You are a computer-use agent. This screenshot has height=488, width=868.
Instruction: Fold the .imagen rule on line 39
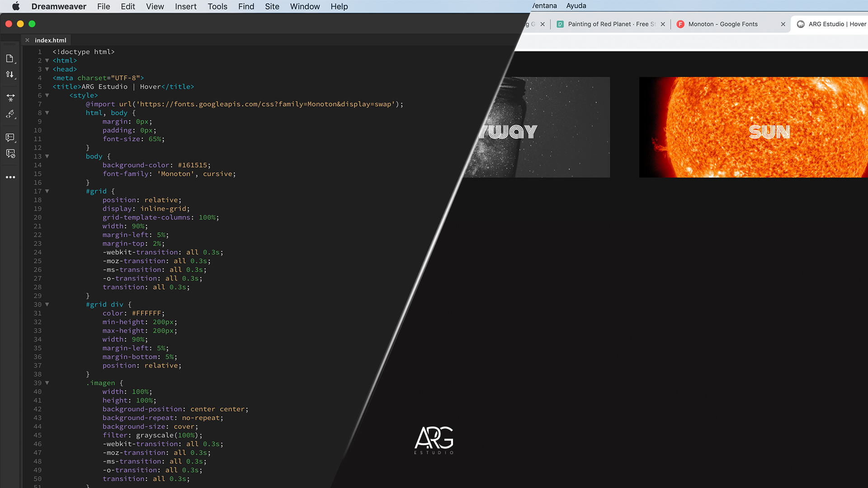pos(47,383)
